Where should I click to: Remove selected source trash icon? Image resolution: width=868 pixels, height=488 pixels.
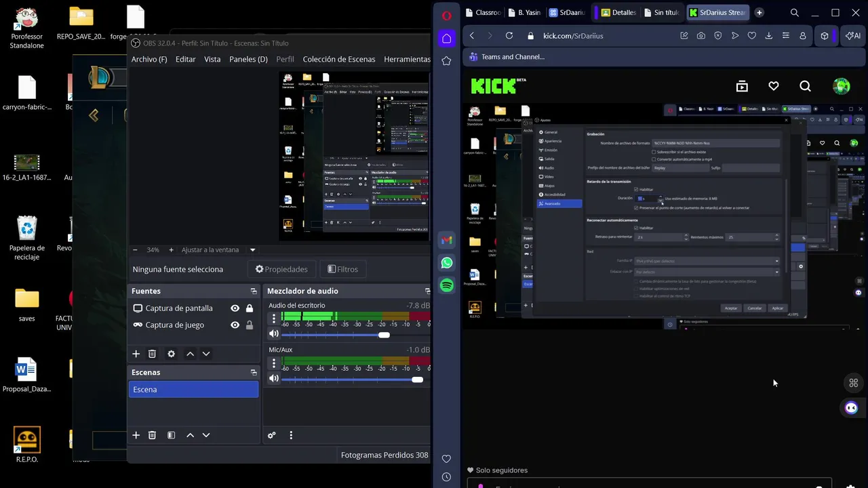coord(152,354)
